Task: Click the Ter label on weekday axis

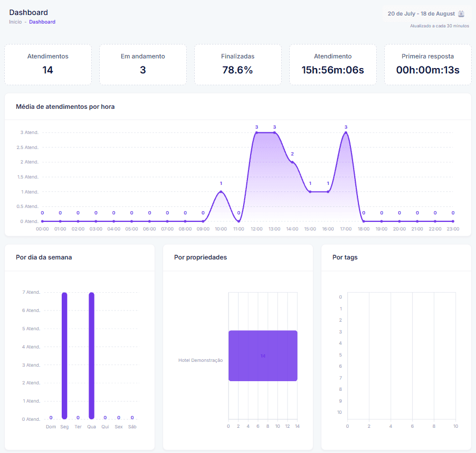Action: tap(78, 427)
